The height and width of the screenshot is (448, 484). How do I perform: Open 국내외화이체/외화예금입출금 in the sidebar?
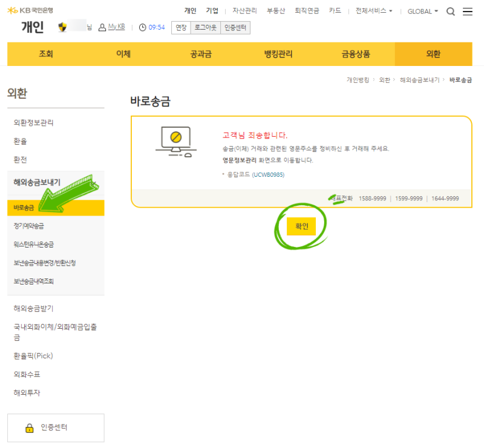55,332
